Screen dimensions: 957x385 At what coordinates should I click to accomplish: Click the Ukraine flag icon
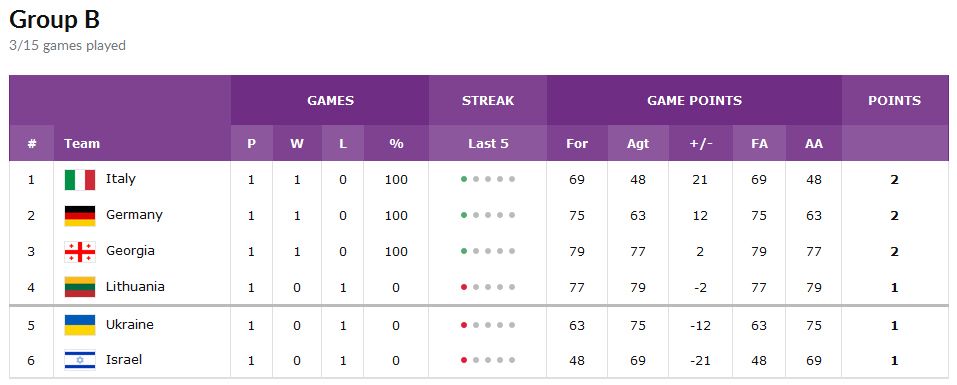coord(80,325)
